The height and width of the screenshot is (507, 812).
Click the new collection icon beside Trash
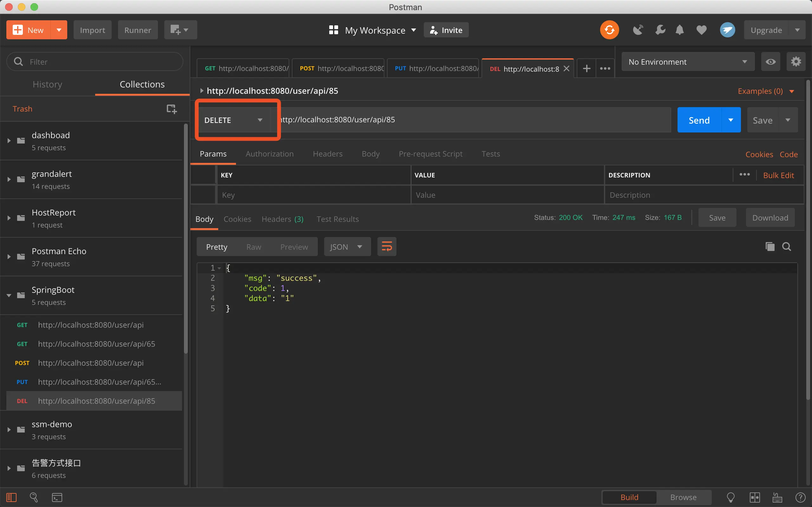click(172, 109)
